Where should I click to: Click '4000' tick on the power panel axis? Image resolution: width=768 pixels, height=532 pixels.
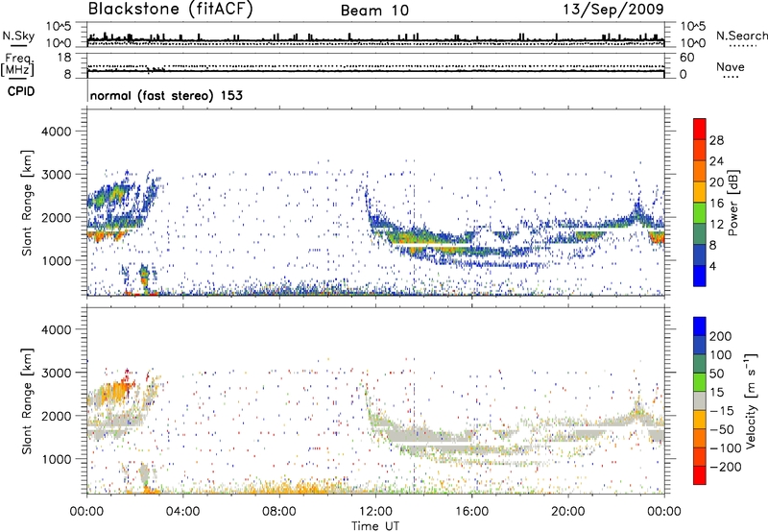click(x=56, y=132)
